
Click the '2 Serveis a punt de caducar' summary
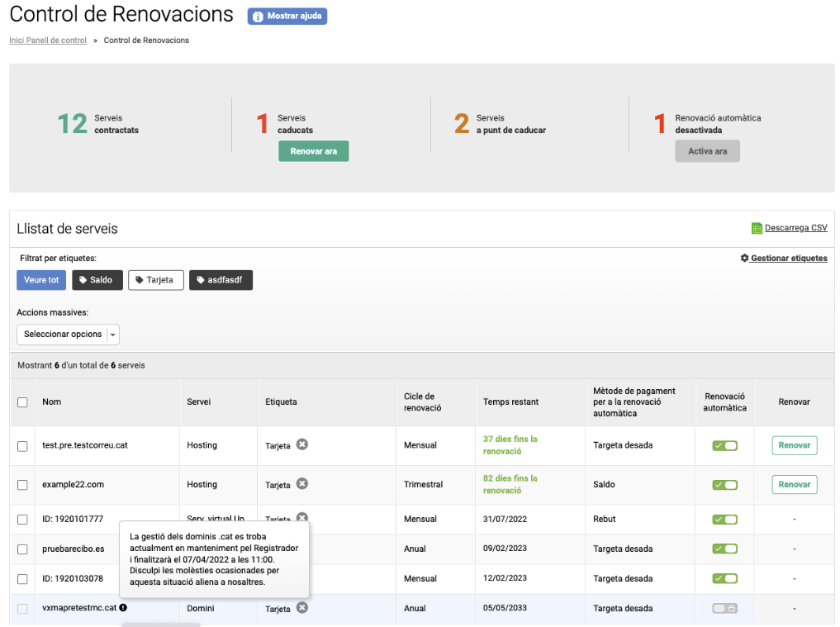tap(500, 124)
